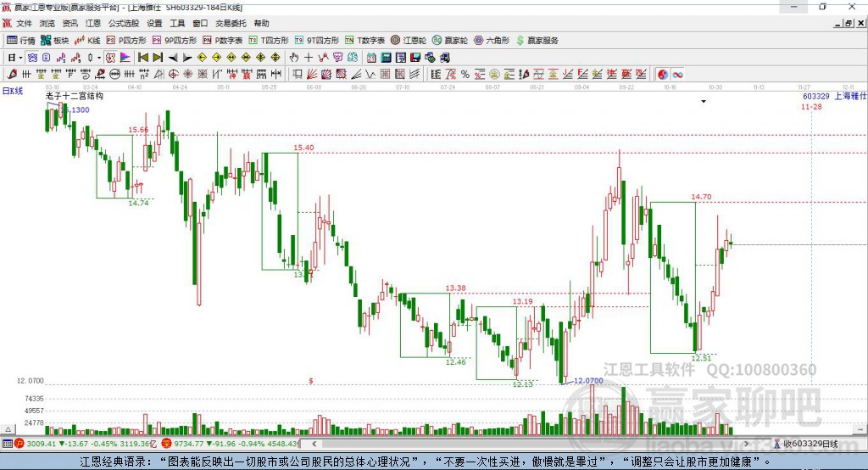The image size is (868, 470).
Task: Toggle the highlighted bow-shaped toolbar button
Action: tap(33, 57)
